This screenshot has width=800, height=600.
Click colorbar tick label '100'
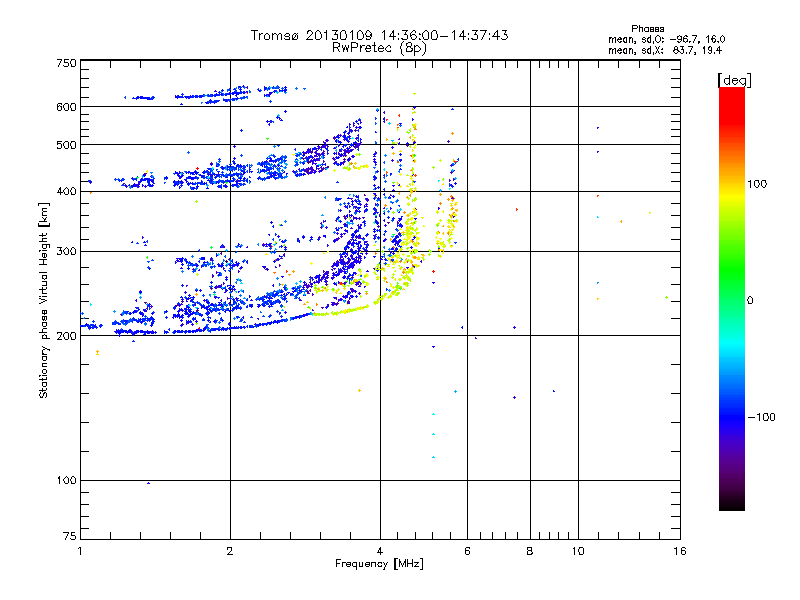click(757, 184)
